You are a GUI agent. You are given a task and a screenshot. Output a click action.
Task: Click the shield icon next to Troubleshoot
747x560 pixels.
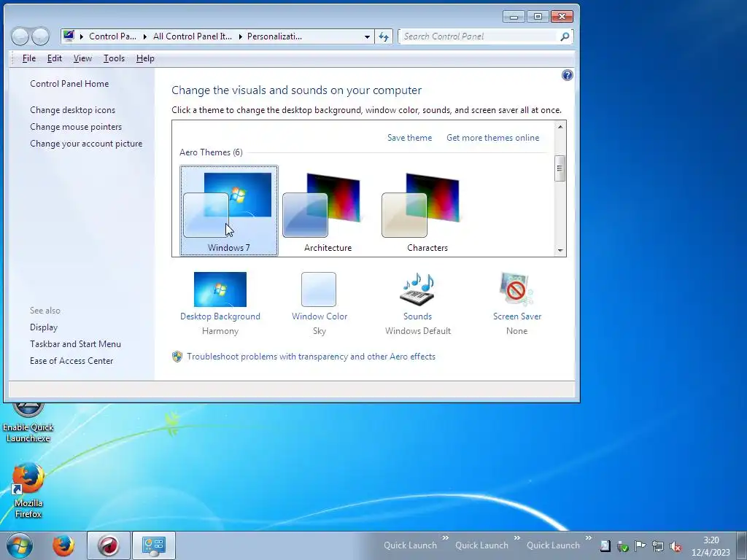point(177,357)
